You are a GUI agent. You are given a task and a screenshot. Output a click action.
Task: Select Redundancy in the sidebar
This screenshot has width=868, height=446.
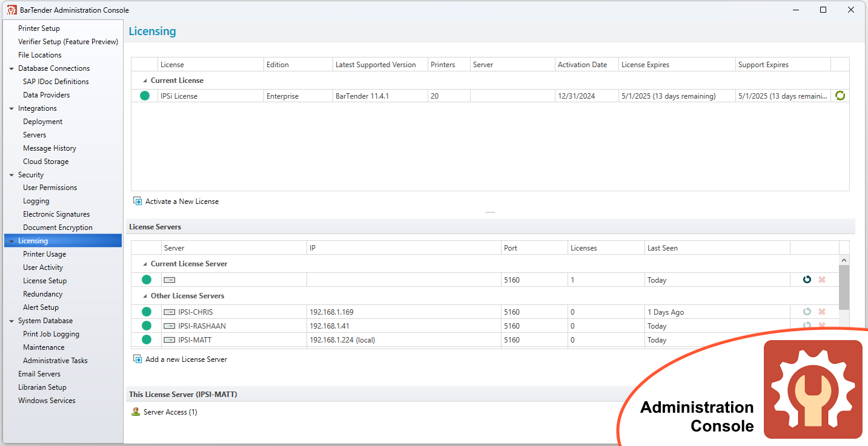click(42, 294)
